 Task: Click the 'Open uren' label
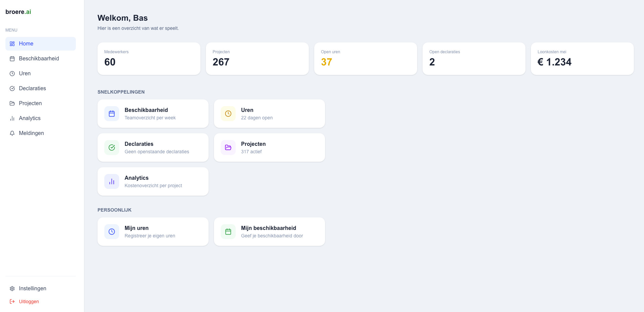(330, 52)
